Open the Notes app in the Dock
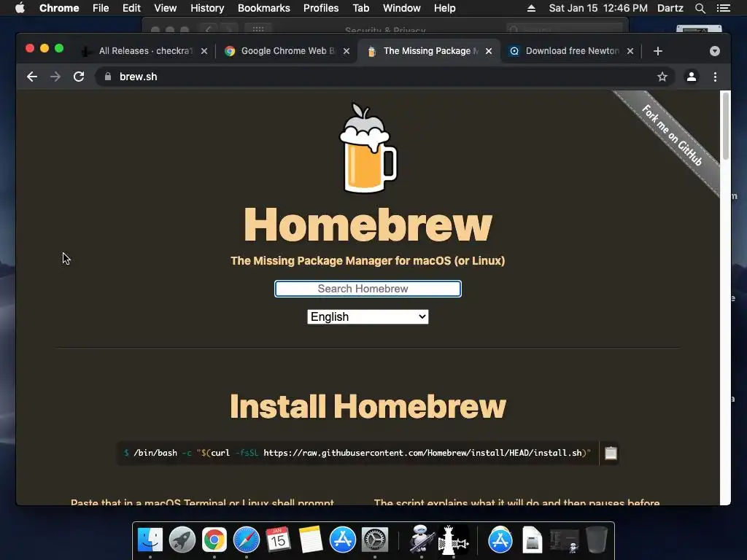Viewport: 747px width, 560px height. click(x=311, y=540)
